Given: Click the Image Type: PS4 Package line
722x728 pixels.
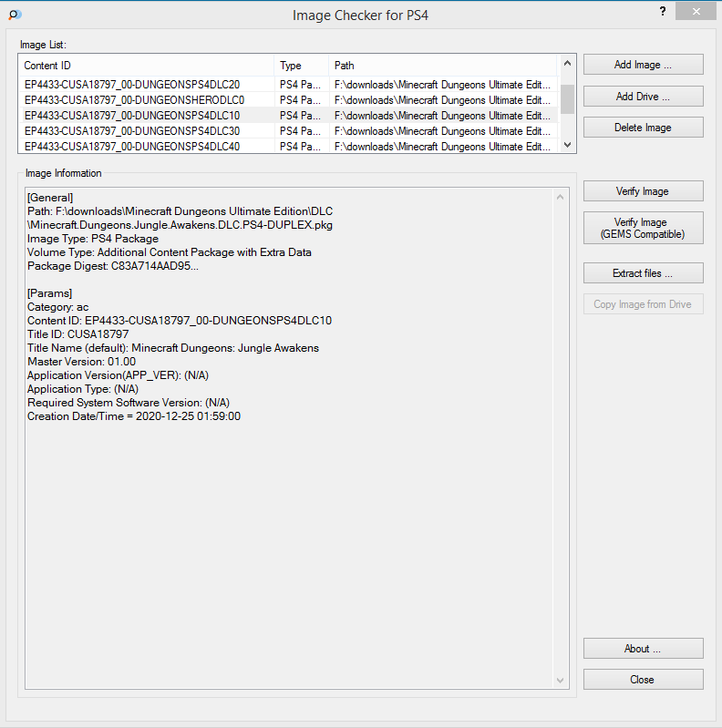Looking at the screenshot, I should click(x=93, y=239).
